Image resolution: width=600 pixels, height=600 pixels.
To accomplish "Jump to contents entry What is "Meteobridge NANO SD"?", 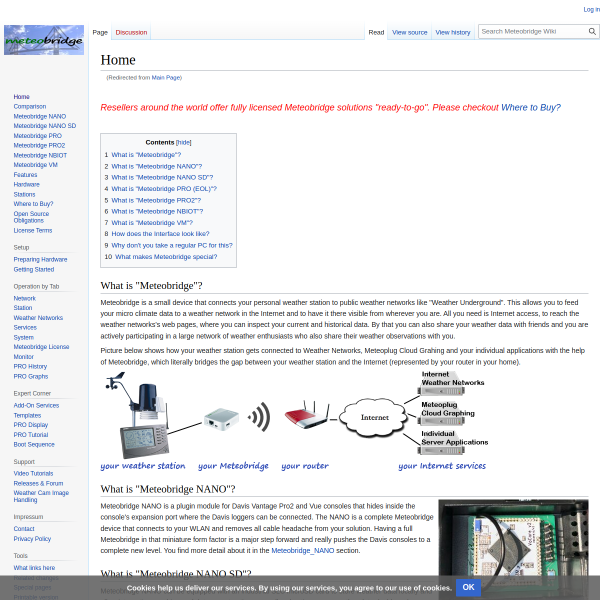I will pyautogui.click(x=162, y=178).
